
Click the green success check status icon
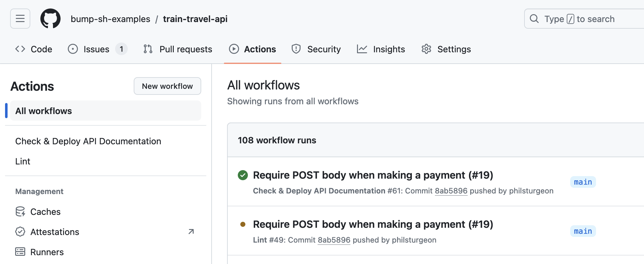click(243, 175)
